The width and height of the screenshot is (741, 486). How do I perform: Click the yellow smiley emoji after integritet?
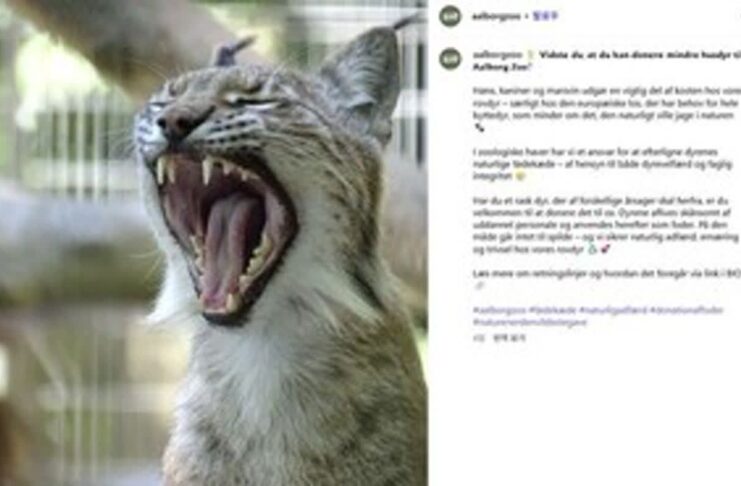point(520,176)
